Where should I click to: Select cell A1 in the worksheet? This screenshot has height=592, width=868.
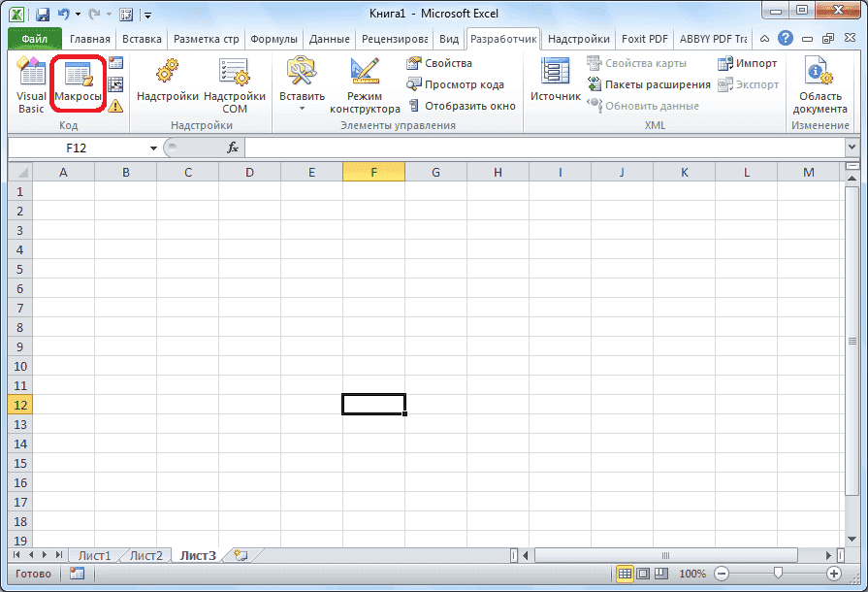(x=63, y=191)
